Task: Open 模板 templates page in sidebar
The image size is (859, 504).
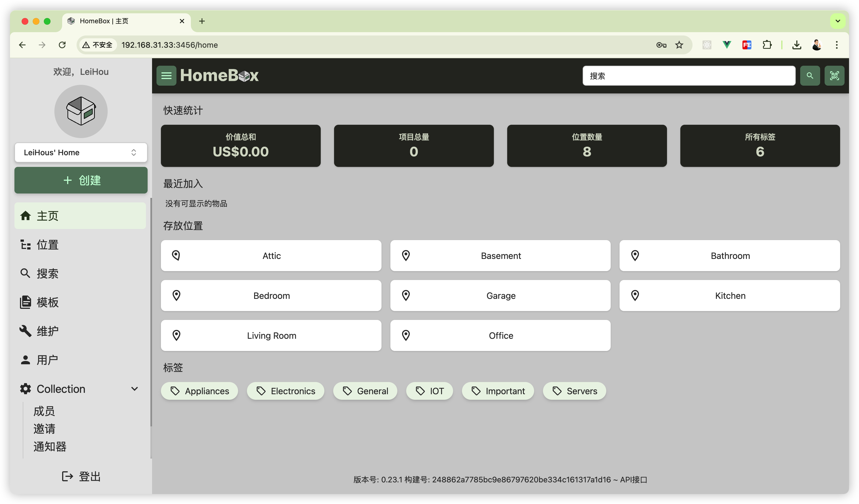Action: pyautogui.click(x=47, y=302)
